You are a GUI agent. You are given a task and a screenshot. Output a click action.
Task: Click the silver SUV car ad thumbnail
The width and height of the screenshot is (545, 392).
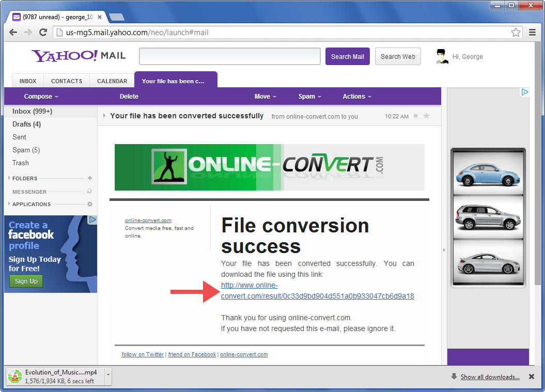pos(488,217)
